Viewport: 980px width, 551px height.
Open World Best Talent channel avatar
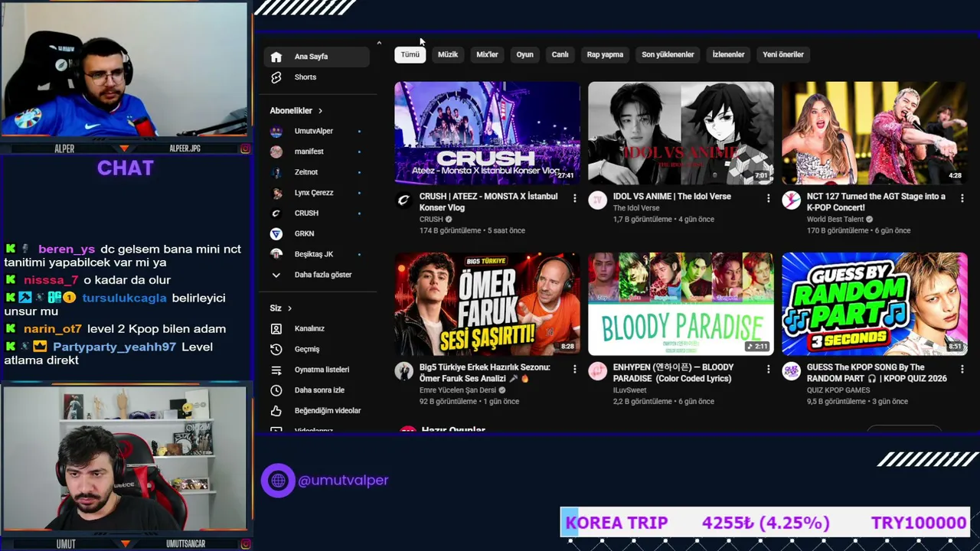point(791,201)
